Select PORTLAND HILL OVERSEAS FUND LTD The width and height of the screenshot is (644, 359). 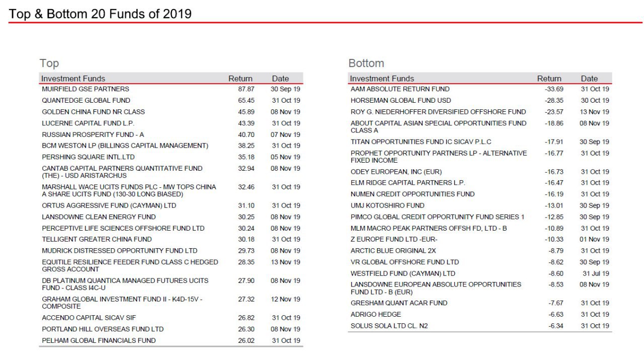coord(103,329)
